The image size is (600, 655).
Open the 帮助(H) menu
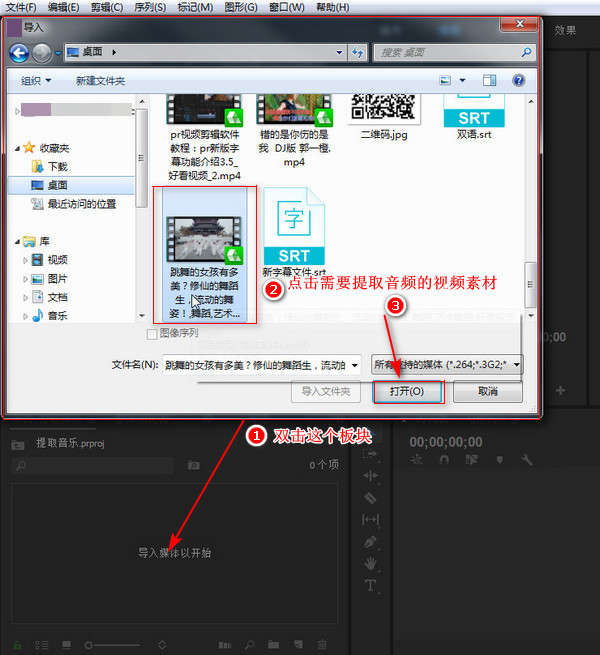click(333, 8)
